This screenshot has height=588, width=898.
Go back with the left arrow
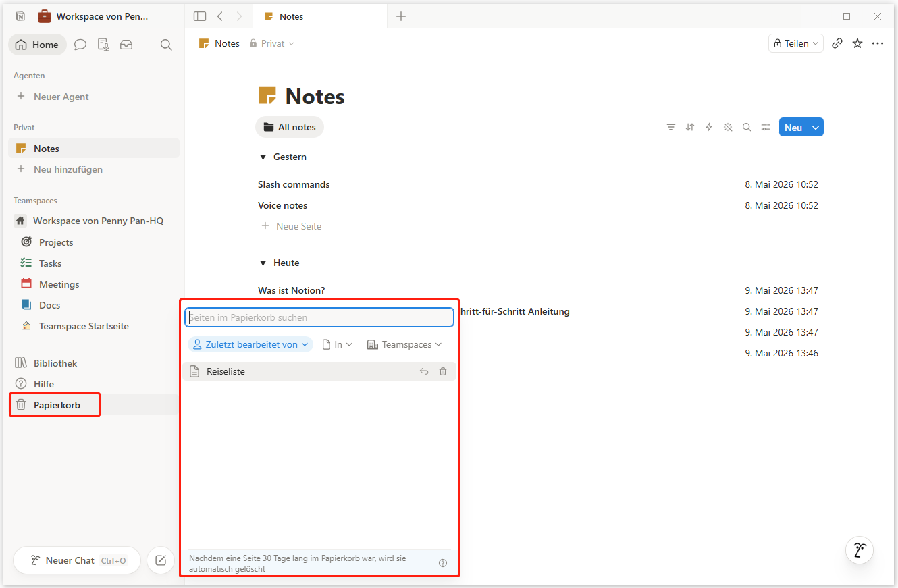220,16
